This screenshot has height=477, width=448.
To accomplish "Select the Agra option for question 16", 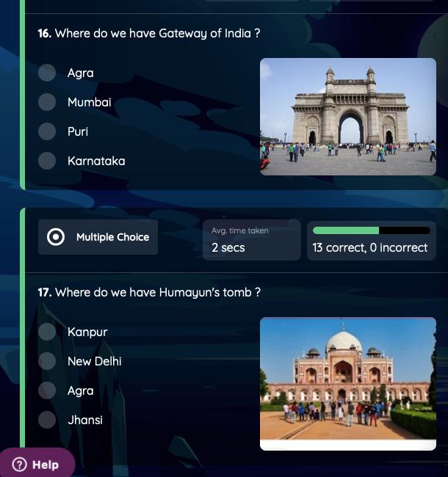I will click(47, 73).
